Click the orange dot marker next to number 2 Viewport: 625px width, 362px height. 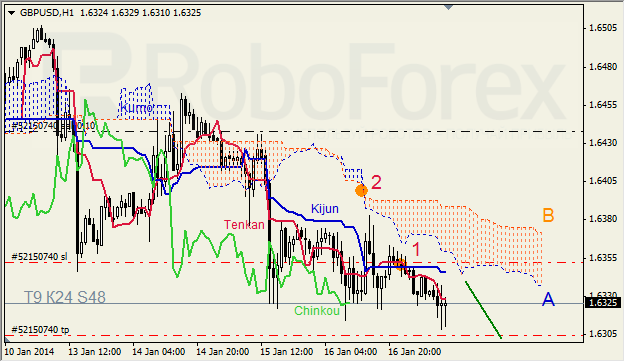tap(361, 191)
